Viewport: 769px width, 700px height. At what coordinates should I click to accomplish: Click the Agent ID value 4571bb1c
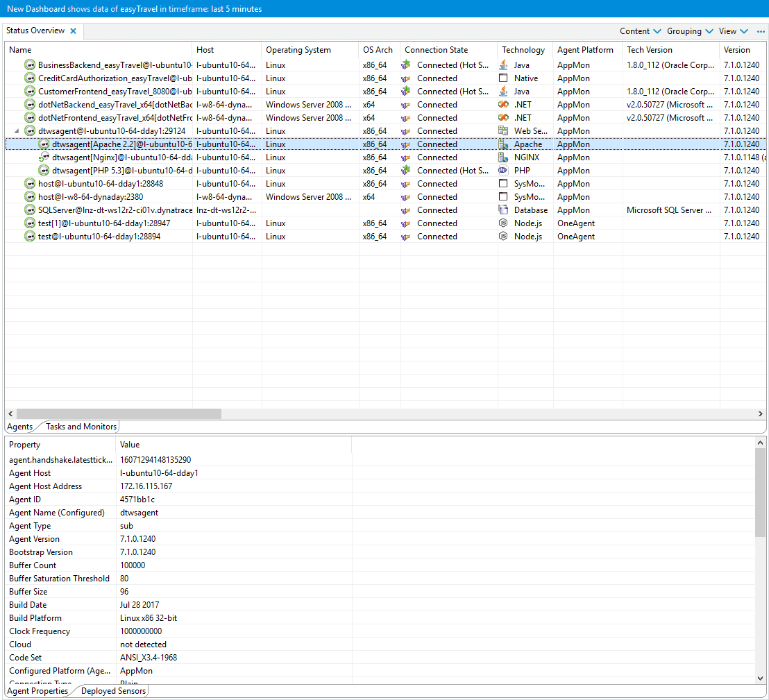pyautogui.click(x=137, y=500)
